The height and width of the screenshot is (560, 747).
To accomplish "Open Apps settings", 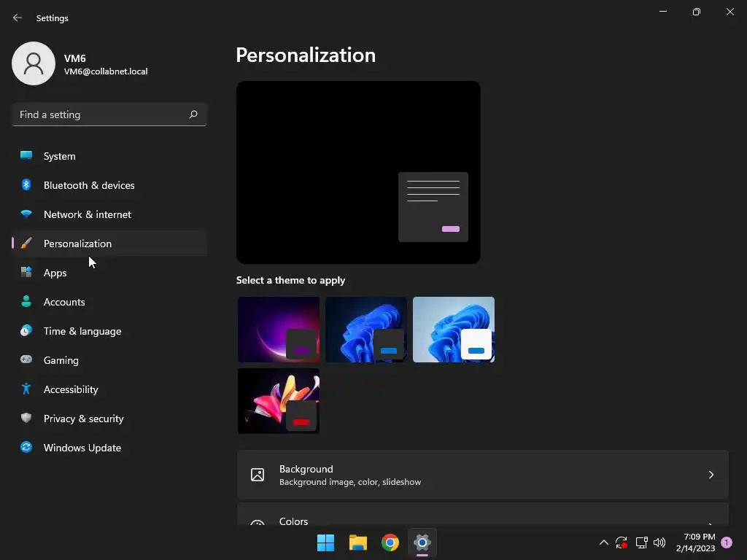I will tap(109, 273).
